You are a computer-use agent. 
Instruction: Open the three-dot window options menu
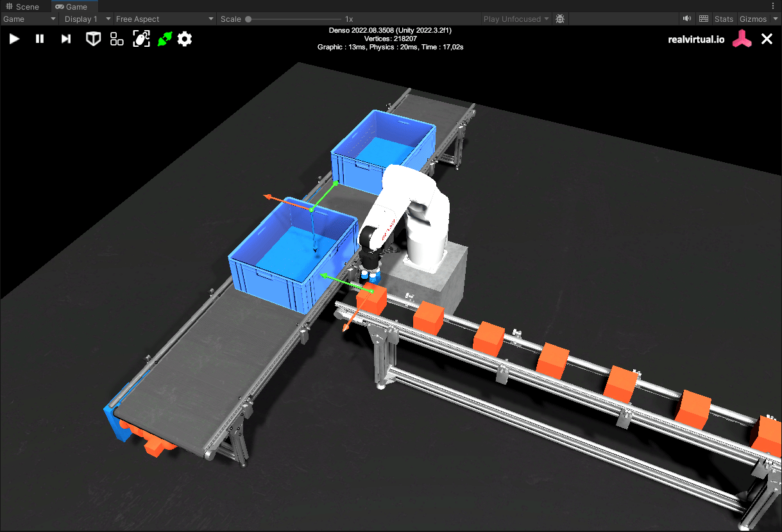point(772,6)
